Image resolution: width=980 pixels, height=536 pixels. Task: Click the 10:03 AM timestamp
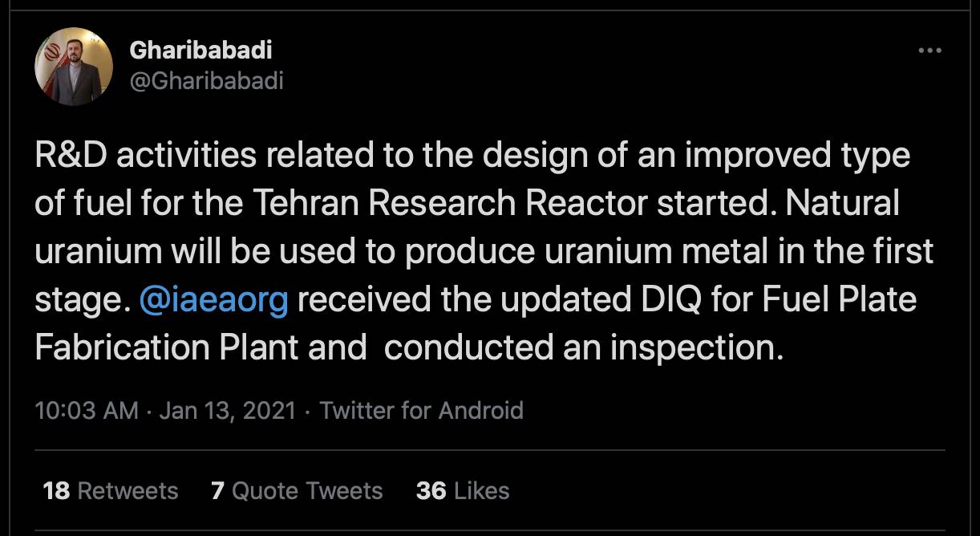[87, 411]
